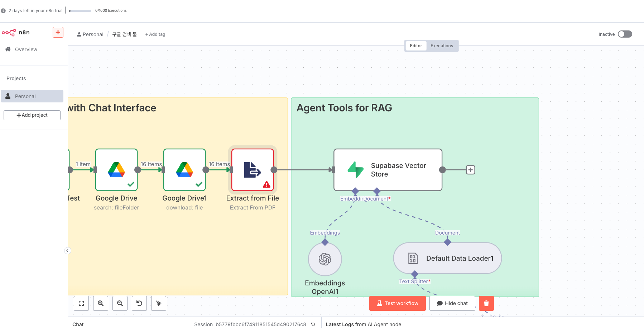Select the Extract from File node

click(253, 170)
